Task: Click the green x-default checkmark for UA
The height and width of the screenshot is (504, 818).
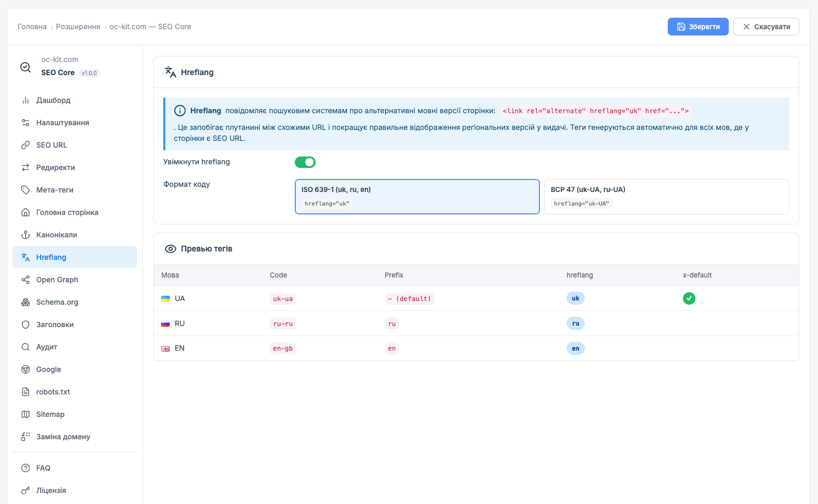Action: pyautogui.click(x=689, y=298)
